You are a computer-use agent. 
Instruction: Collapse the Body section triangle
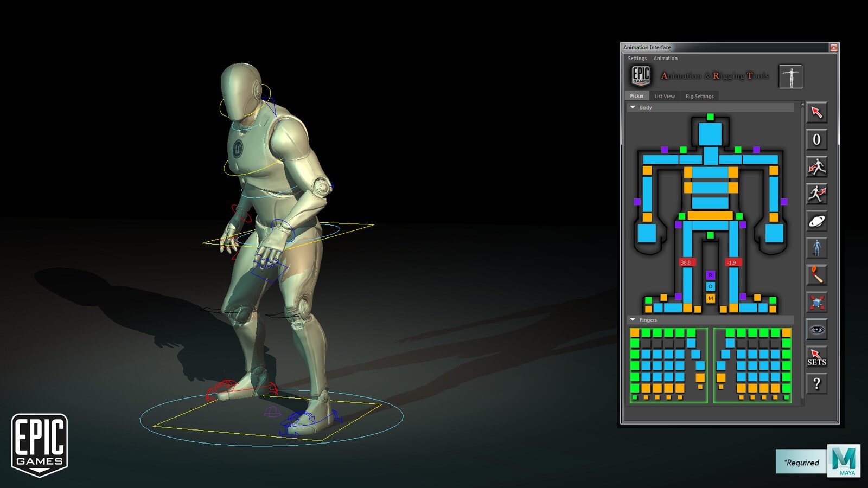tap(633, 107)
